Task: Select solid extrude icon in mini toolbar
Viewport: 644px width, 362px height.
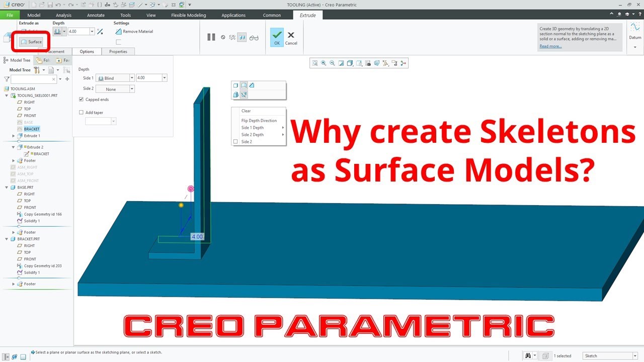Action: coord(235,85)
